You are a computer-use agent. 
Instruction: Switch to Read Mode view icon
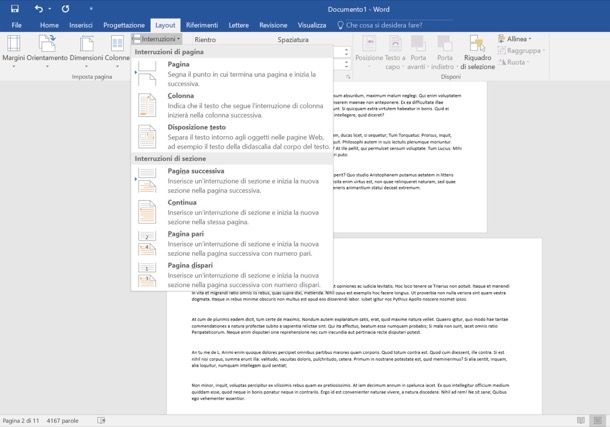580,420
